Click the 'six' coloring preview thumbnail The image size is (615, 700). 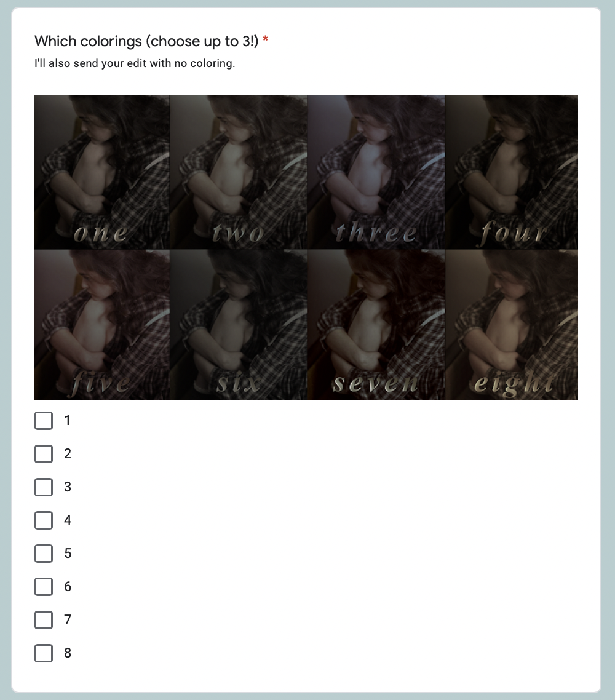click(239, 325)
